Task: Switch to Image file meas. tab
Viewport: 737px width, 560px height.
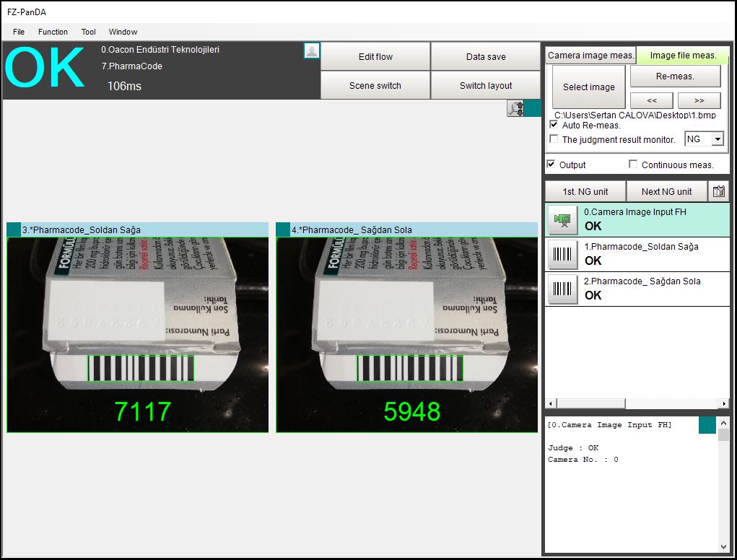Action: point(683,56)
